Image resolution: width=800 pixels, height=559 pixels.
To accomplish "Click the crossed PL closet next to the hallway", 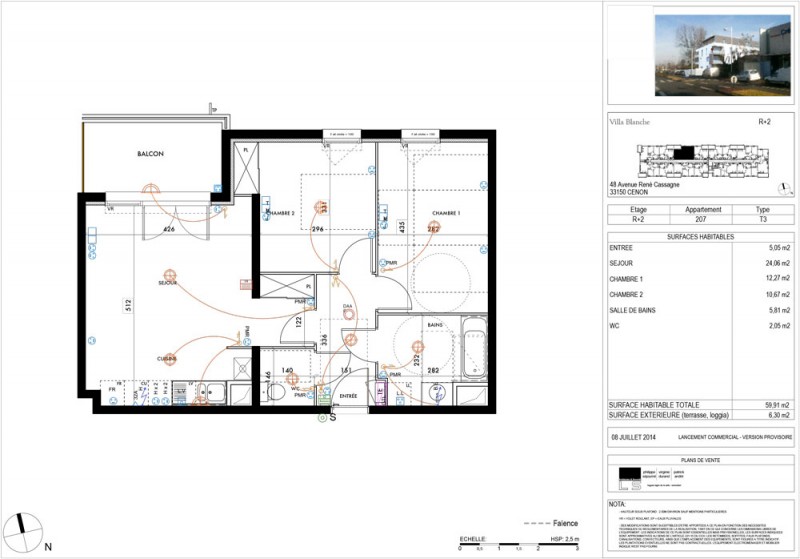I will [x=287, y=286].
